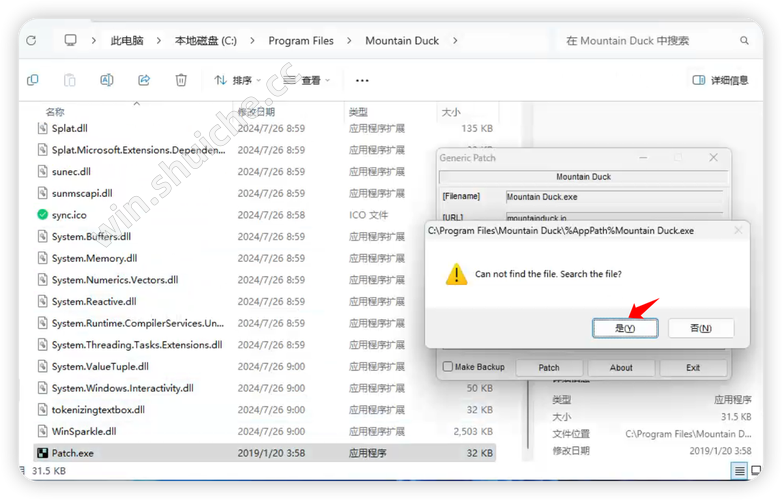Toggle the details pane button
Viewport: 782px width, 500px height.
point(720,80)
